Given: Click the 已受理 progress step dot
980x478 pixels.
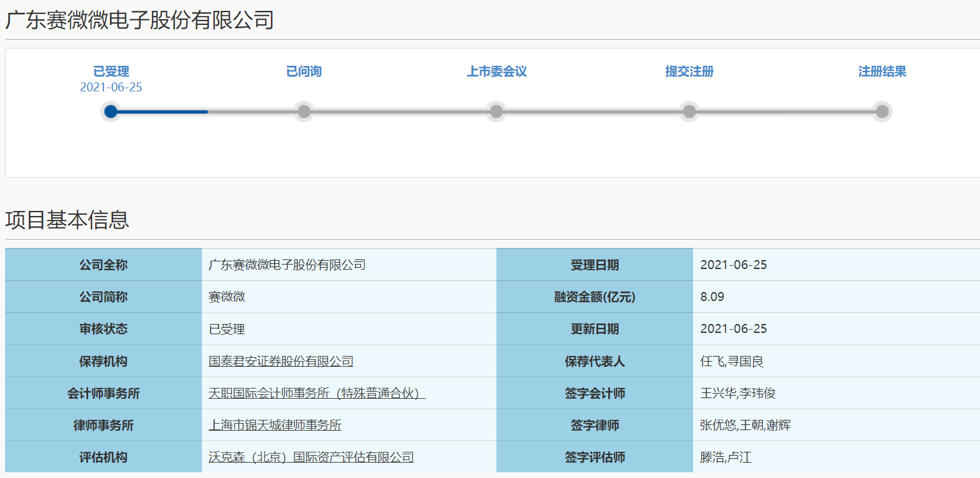Looking at the screenshot, I should [x=111, y=112].
